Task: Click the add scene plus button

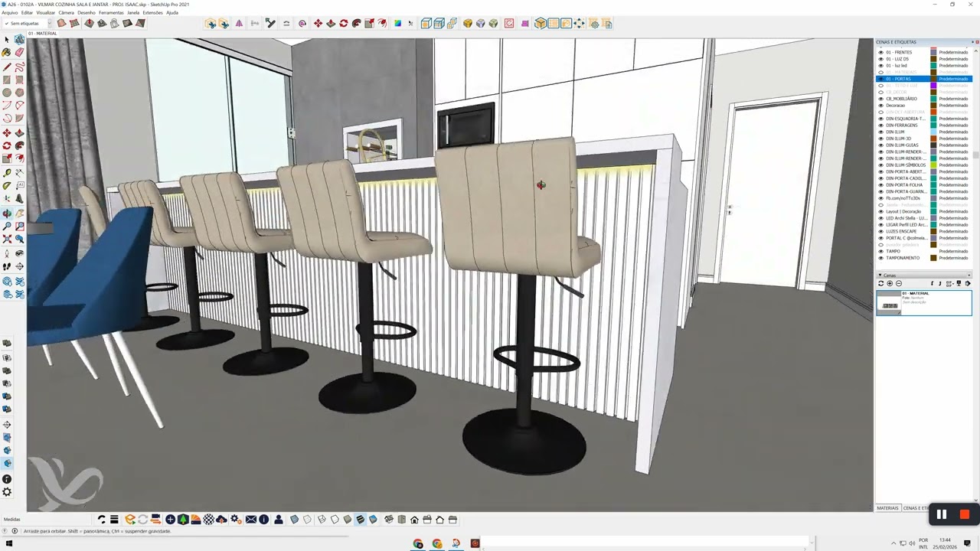Action: click(890, 284)
